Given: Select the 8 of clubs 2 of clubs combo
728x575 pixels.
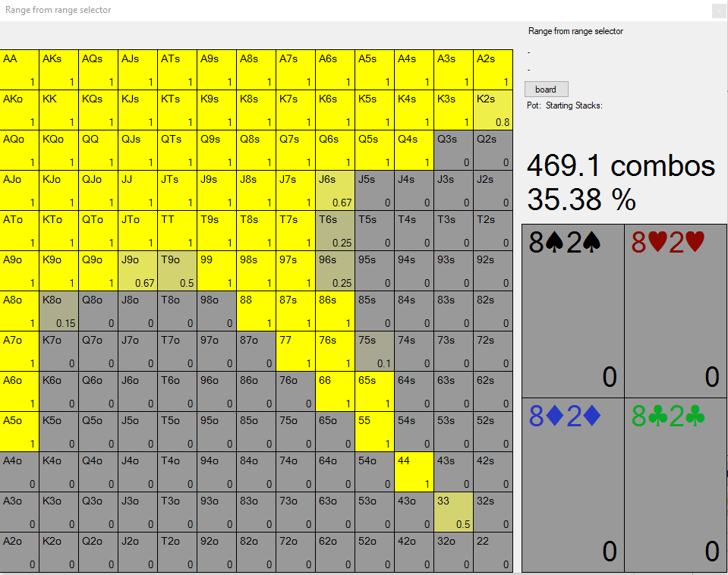Looking at the screenshot, I should pos(676,485).
